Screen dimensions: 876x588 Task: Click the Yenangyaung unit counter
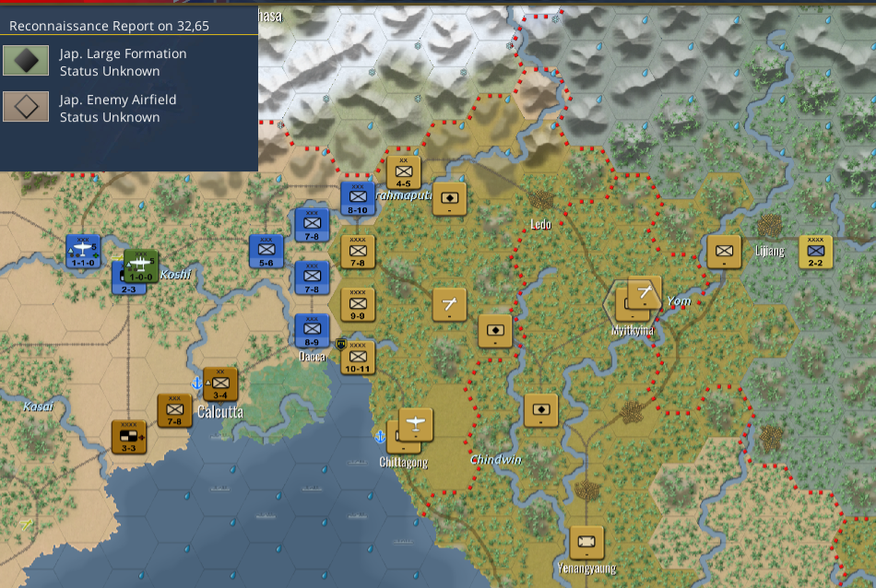coord(586,543)
